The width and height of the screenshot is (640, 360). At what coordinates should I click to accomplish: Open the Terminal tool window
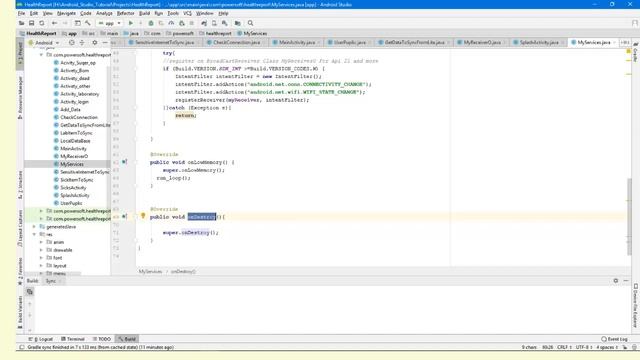click(x=73, y=339)
